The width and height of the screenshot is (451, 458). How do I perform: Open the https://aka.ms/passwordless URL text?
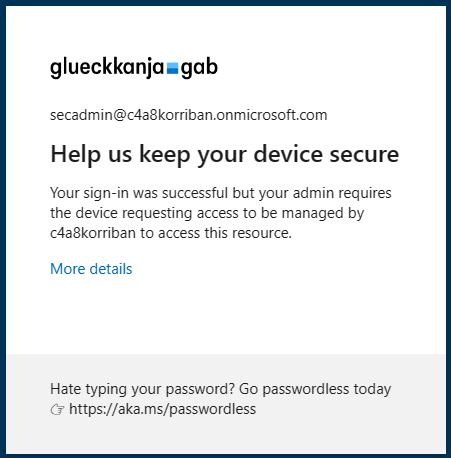(x=162, y=409)
